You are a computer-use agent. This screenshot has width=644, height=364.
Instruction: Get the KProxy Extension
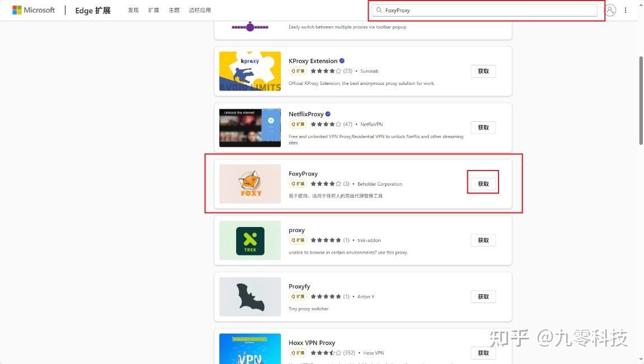tap(483, 71)
